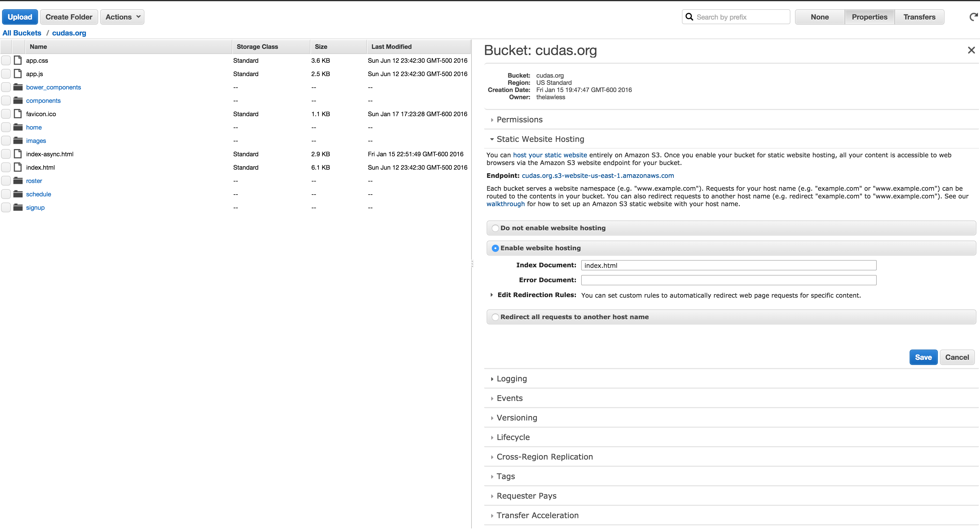Collapse Static Website Hosting section
Screen dimensions: 980x531
pyautogui.click(x=540, y=139)
